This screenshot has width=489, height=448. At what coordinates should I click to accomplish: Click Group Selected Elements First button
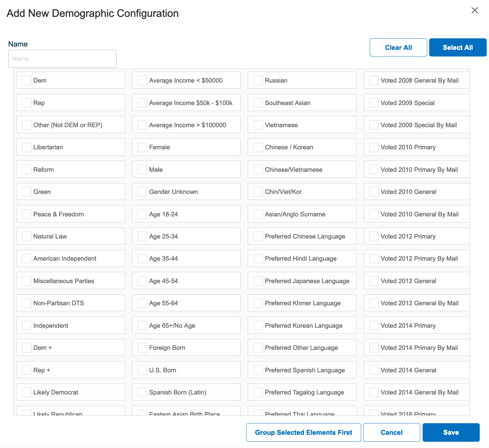(304, 432)
